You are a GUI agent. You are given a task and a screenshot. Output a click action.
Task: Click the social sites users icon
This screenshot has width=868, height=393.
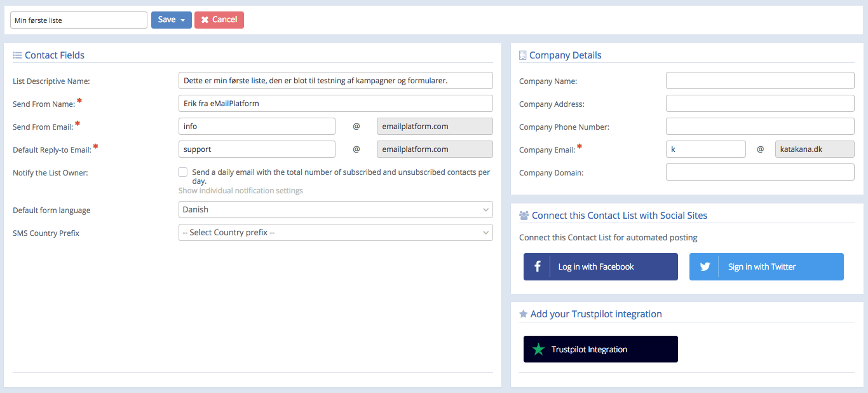tap(524, 216)
